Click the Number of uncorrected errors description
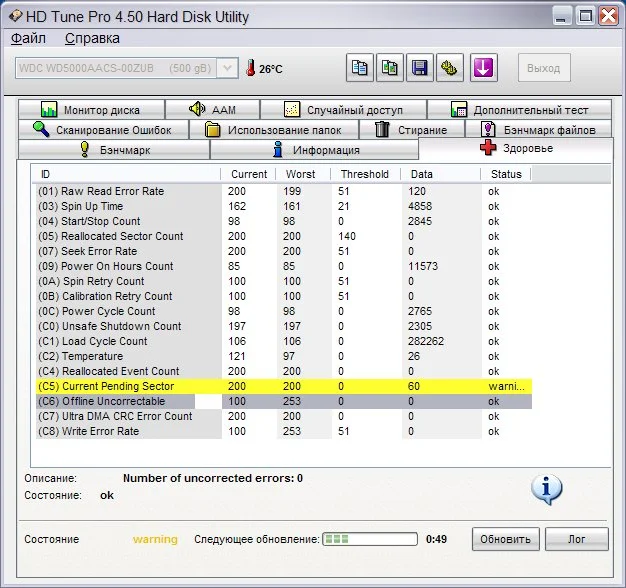This screenshot has height=588, width=626. [213, 478]
